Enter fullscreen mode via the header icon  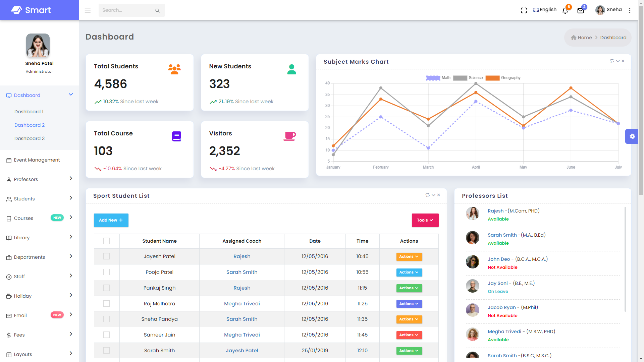tap(524, 10)
